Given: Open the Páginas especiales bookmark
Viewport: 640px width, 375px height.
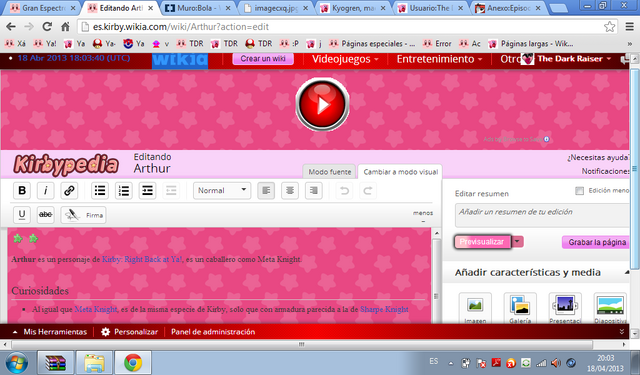Looking at the screenshot, I should click(372, 44).
